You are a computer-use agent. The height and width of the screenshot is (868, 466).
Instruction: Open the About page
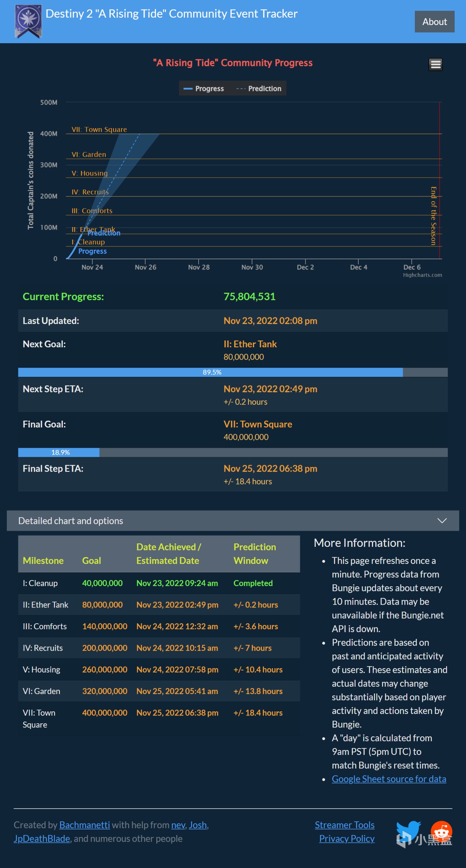click(434, 21)
